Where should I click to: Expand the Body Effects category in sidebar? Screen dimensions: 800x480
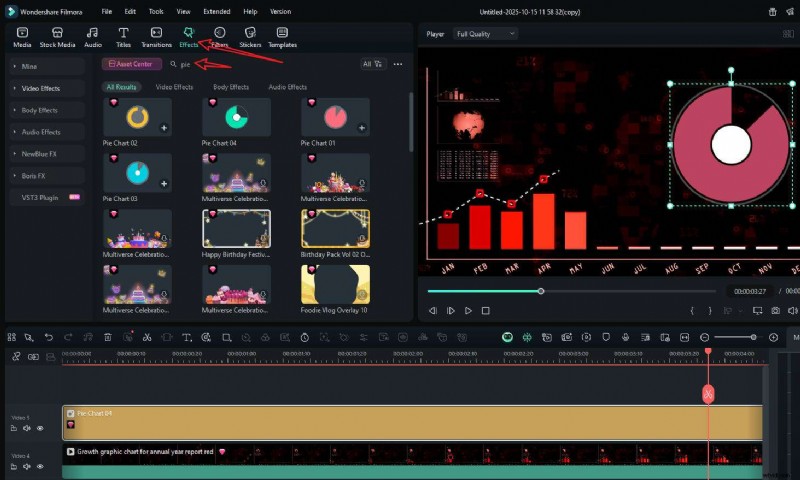47,110
